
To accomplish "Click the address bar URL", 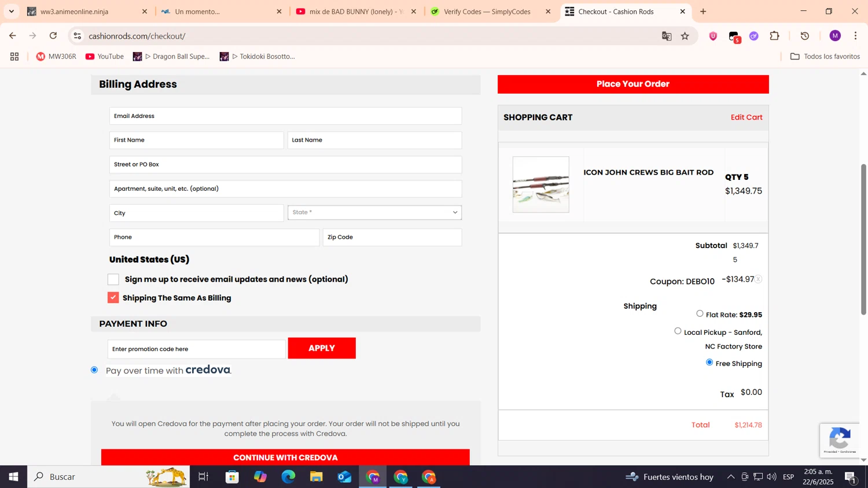I will tap(137, 36).
